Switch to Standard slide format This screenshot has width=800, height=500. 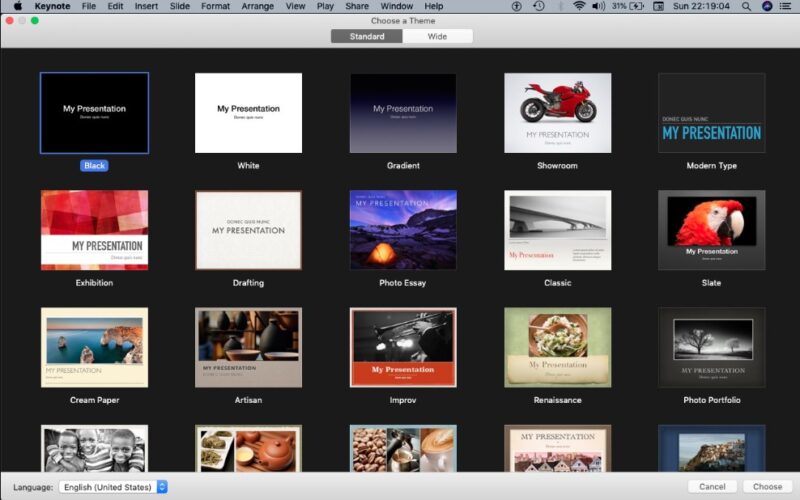coord(367,37)
